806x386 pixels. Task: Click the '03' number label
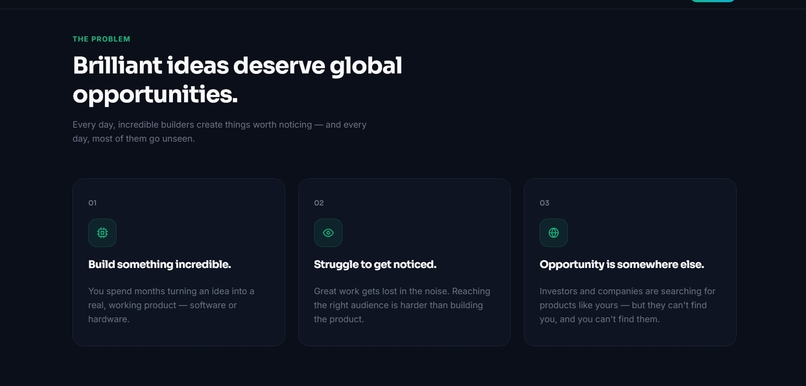click(x=544, y=203)
